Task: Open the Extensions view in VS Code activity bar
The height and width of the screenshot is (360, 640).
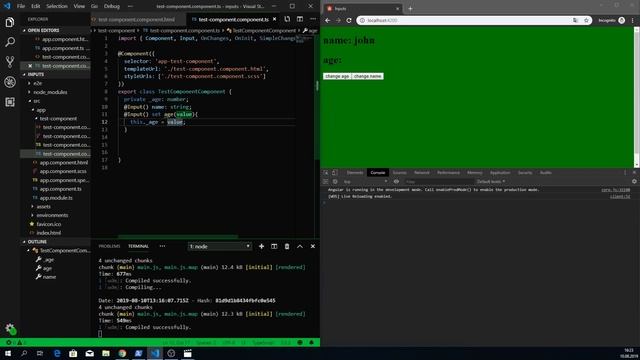Action: (x=10, y=102)
